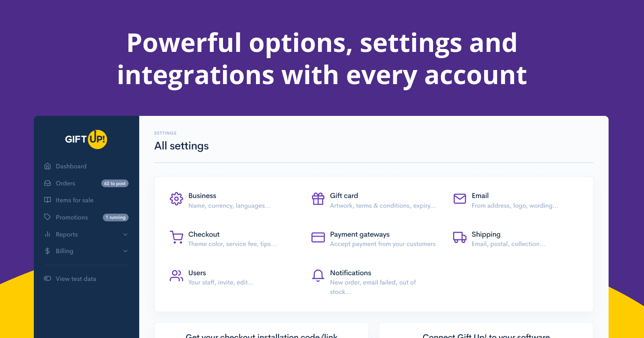
Task: Click the '62 to post' orders badge
Action: 115,183
